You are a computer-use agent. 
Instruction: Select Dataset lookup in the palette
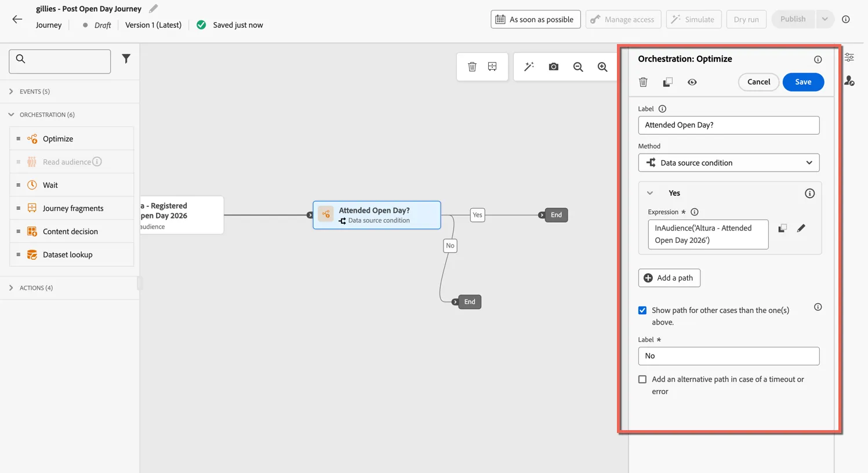click(x=72, y=254)
